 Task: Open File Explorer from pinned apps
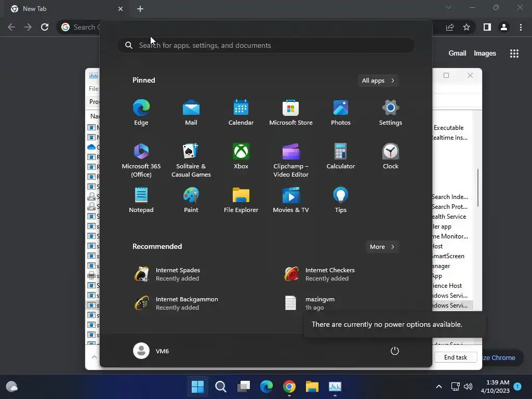coord(241,200)
